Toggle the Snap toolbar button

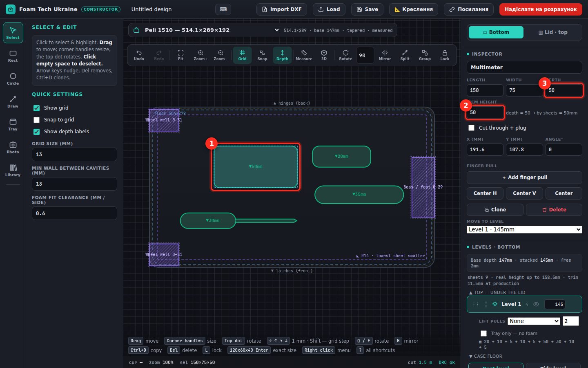tap(262, 55)
